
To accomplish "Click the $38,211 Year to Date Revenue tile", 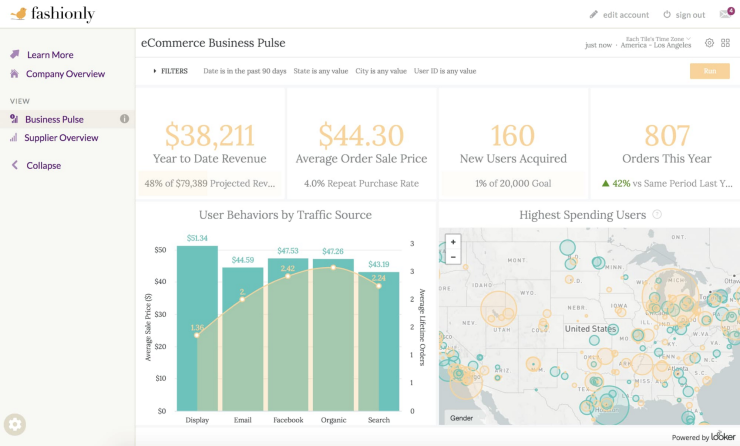I will tap(210, 143).
